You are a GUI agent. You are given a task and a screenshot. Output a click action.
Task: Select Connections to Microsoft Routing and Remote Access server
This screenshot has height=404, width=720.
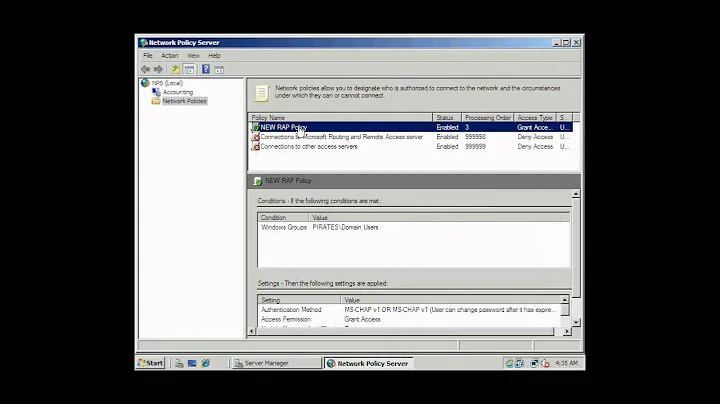click(411, 137)
